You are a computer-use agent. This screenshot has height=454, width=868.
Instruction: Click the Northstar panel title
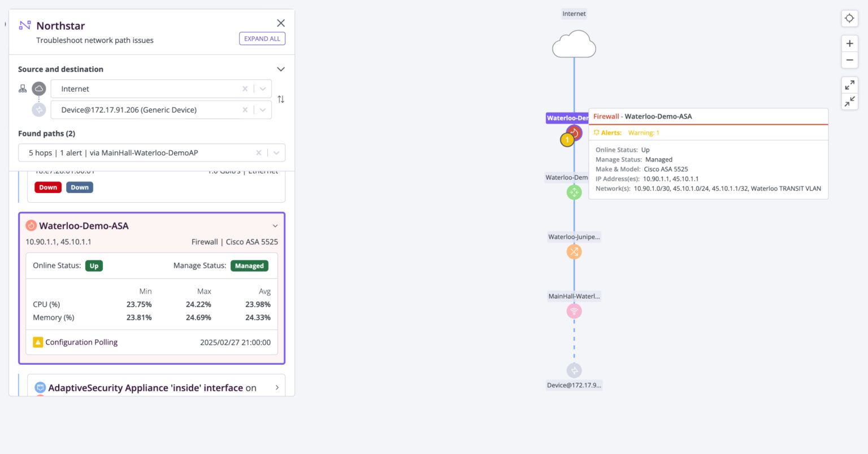[60, 25]
